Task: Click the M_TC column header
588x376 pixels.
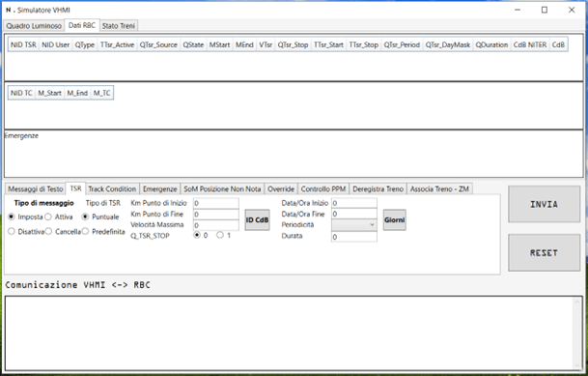Action: tap(102, 93)
